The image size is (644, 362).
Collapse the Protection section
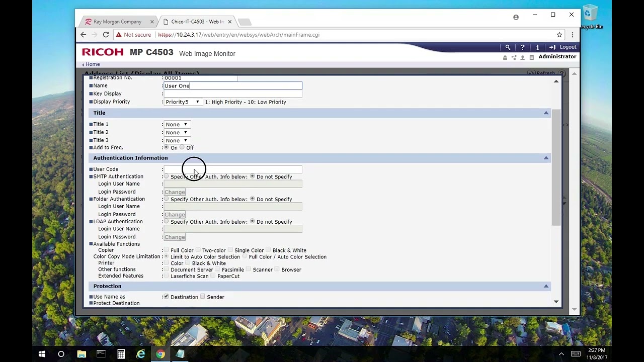tap(546, 286)
